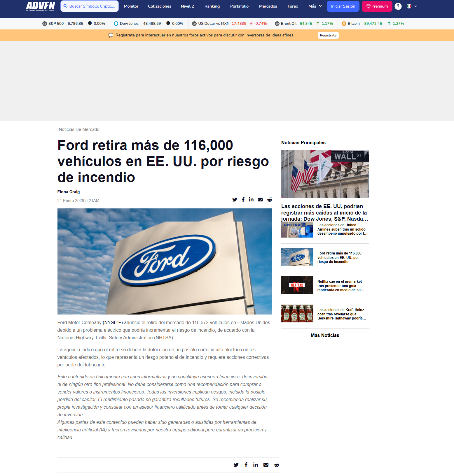The height and width of the screenshot is (476, 454).
Task: Open the Ford sidebar news thumbnail
Action: point(297,257)
